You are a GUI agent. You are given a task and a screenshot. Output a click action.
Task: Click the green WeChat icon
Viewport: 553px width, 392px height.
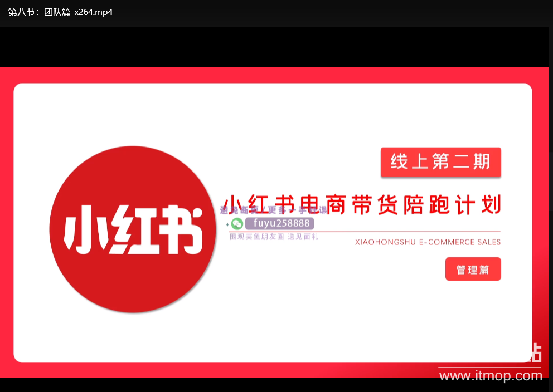coord(237,224)
